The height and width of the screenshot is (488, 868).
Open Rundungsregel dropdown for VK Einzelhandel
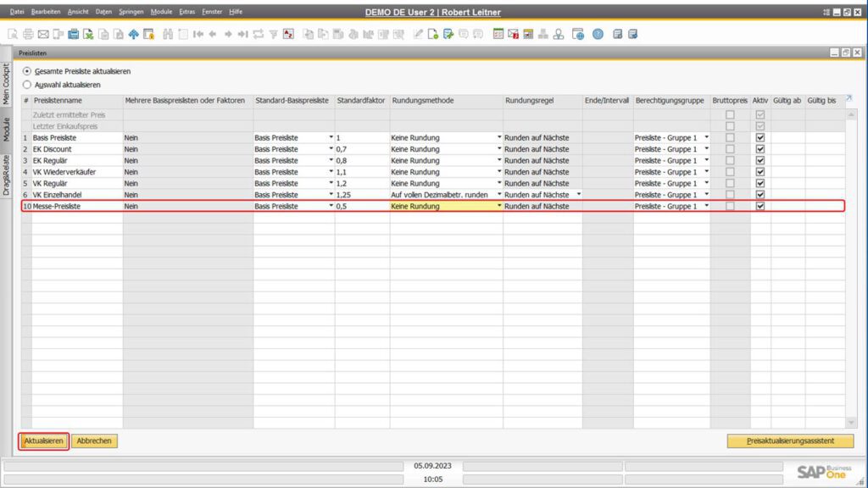pyautogui.click(x=579, y=194)
